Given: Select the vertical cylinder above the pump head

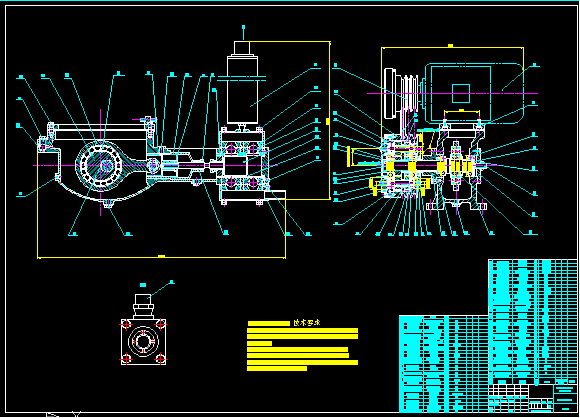Looking at the screenshot, I should [243, 89].
